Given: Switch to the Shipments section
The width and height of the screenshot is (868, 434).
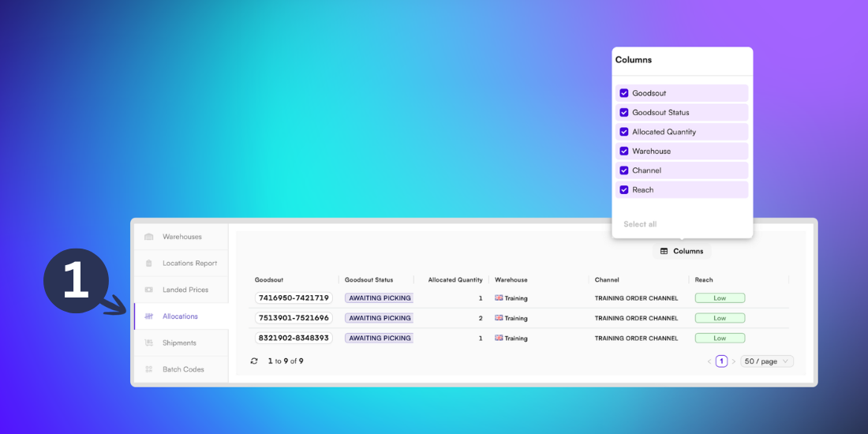Looking at the screenshot, I should point(181,343).
